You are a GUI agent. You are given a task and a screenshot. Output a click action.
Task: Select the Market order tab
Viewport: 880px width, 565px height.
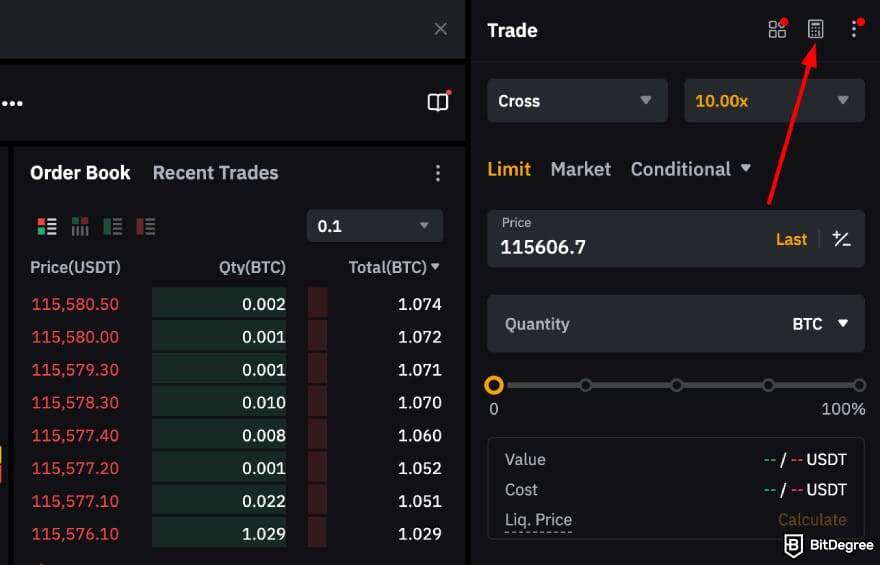[580, 169]
